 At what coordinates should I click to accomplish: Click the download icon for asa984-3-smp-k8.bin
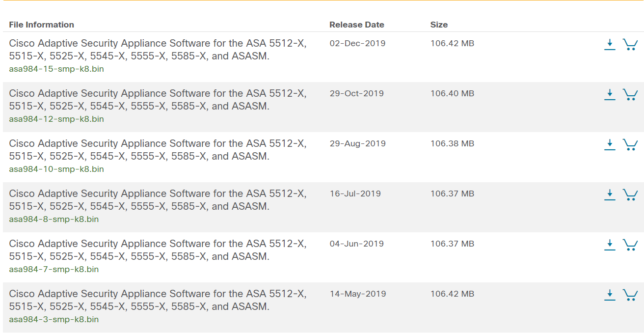[610, 294]
